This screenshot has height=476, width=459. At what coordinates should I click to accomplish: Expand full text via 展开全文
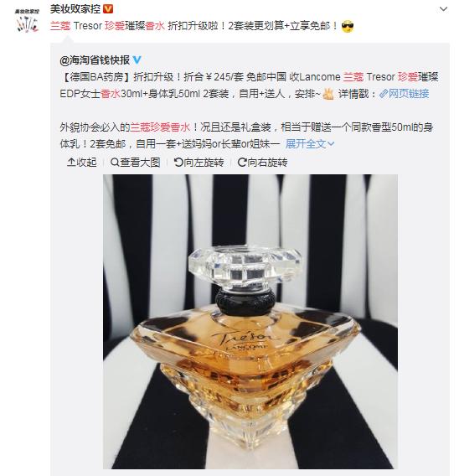click(x=310, y=143)
